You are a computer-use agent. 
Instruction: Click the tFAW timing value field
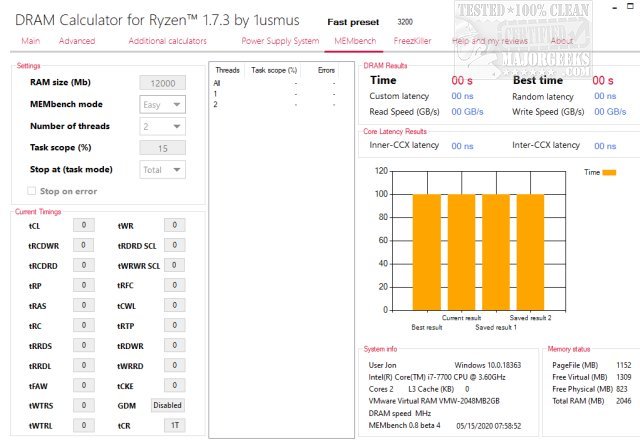[84, 385]
